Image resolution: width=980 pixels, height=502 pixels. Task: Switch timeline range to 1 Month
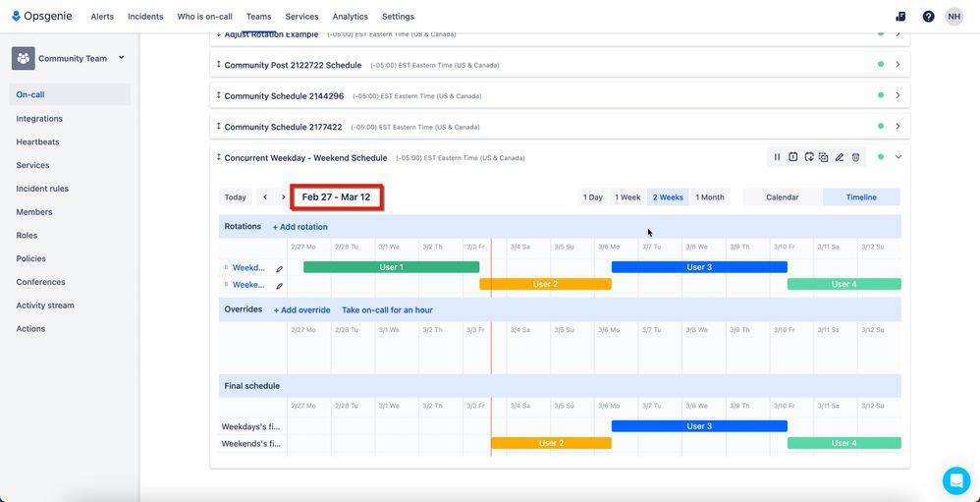pos(709,196)
